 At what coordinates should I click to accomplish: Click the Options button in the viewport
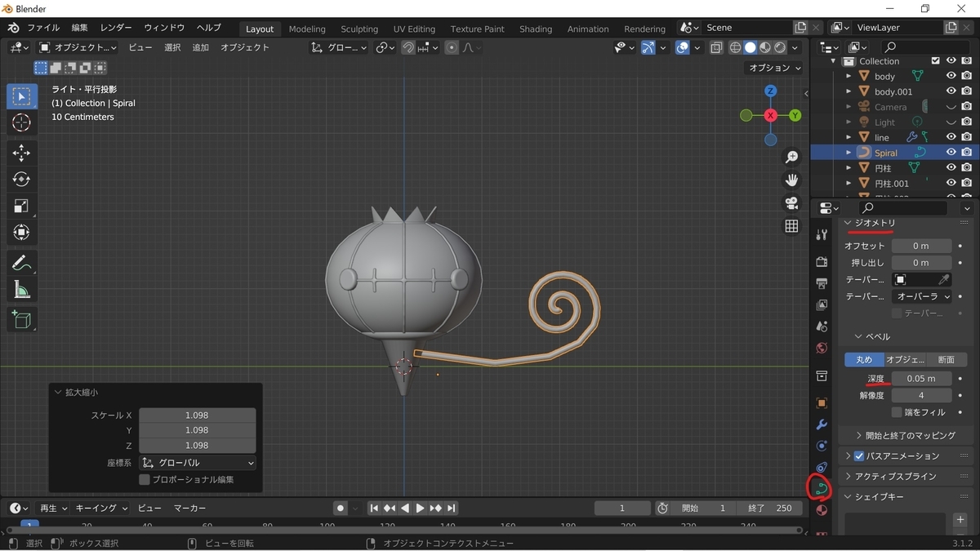(x=774, y=68)
